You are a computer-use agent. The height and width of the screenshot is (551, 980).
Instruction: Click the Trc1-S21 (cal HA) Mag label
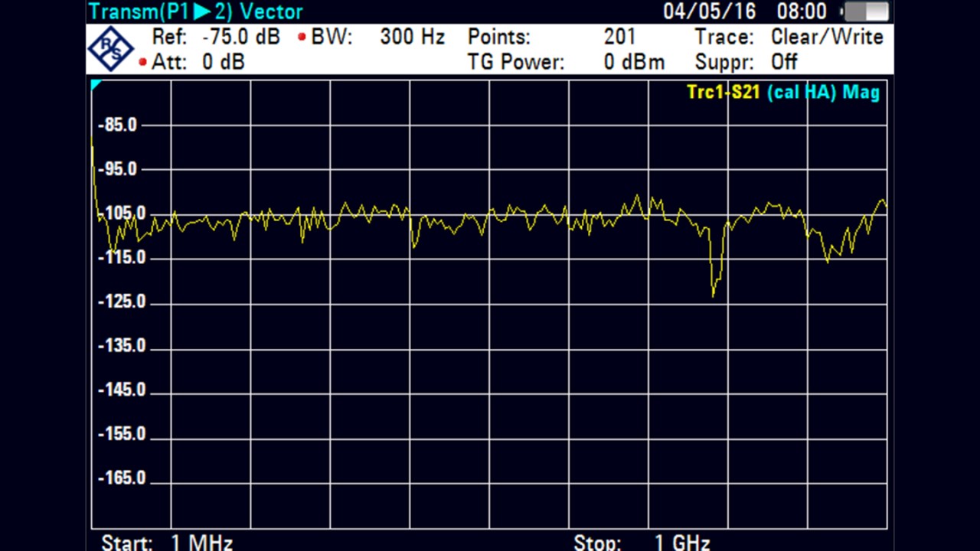pyautogui.click(x=783, y=93)
